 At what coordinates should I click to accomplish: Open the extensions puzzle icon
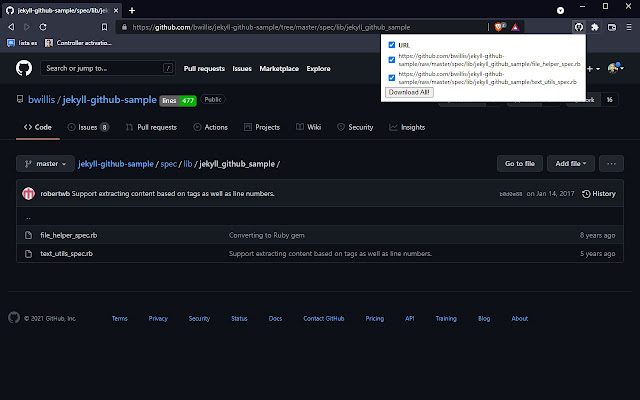[595, 27]
